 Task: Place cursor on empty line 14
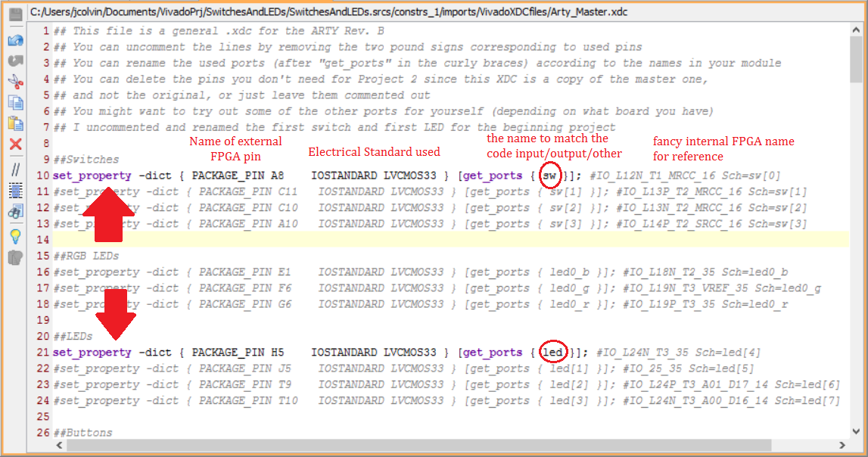coord(450,240)
